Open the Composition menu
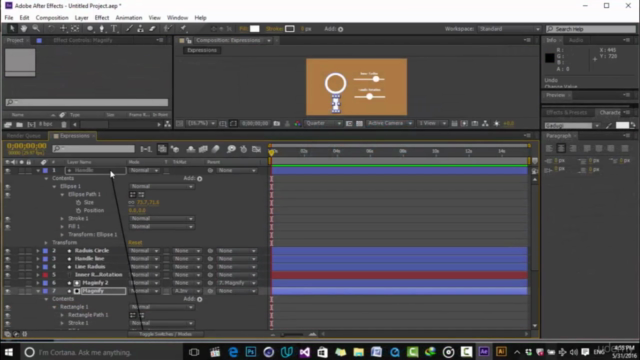This screenshot has width=640, height=360. pos(52,18)
